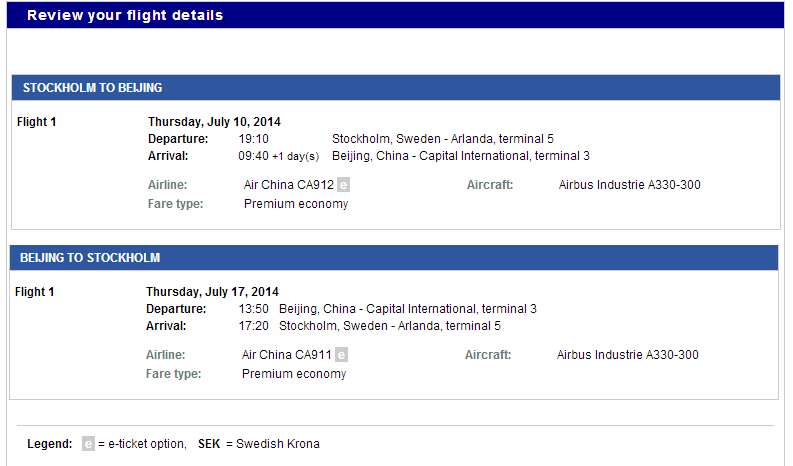Click the Thursday, July 10, 2014 date
Screen dimensions: 793x466
click(214, 122)
